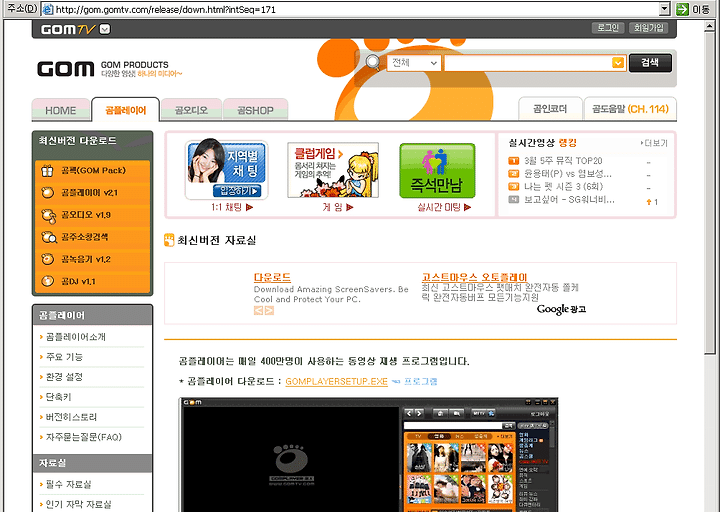Select the 곰플레이어 tab
The width and height of the screenshot is (720, 512).
pos(125,110)
